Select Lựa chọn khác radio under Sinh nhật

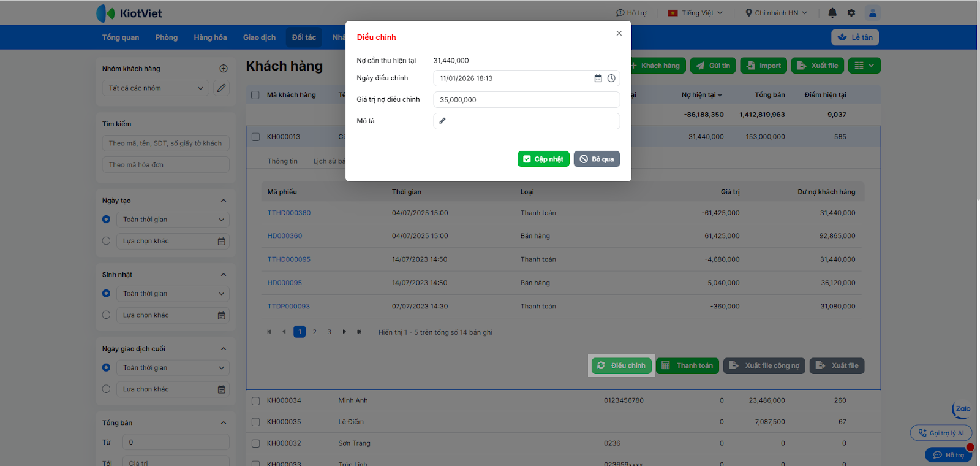pyautogui.click(x=106, y=315)
